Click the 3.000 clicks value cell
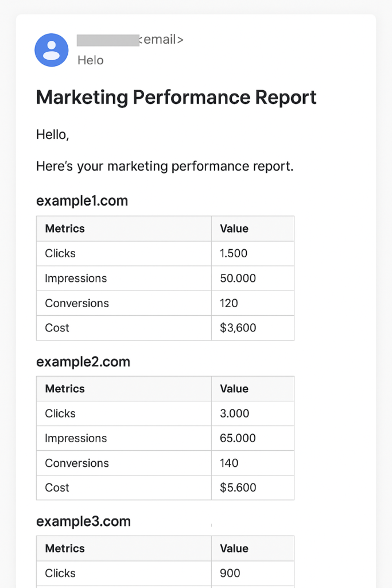Screen dimensions: 392x588 [253, 413]
